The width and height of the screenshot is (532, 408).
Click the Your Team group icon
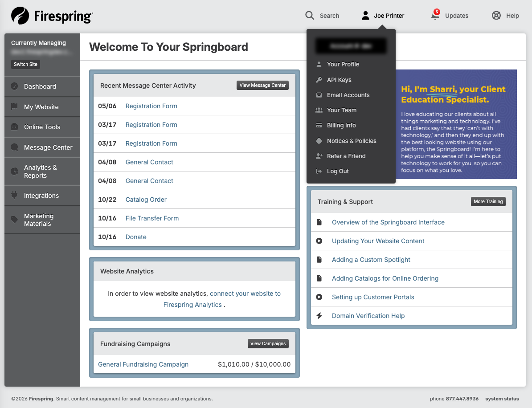tap(319, 110)
